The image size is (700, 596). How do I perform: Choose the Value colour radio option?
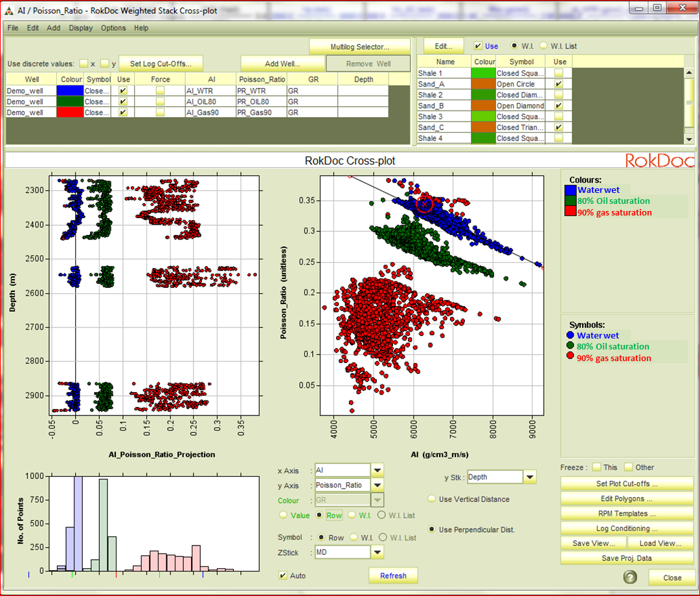283,515
